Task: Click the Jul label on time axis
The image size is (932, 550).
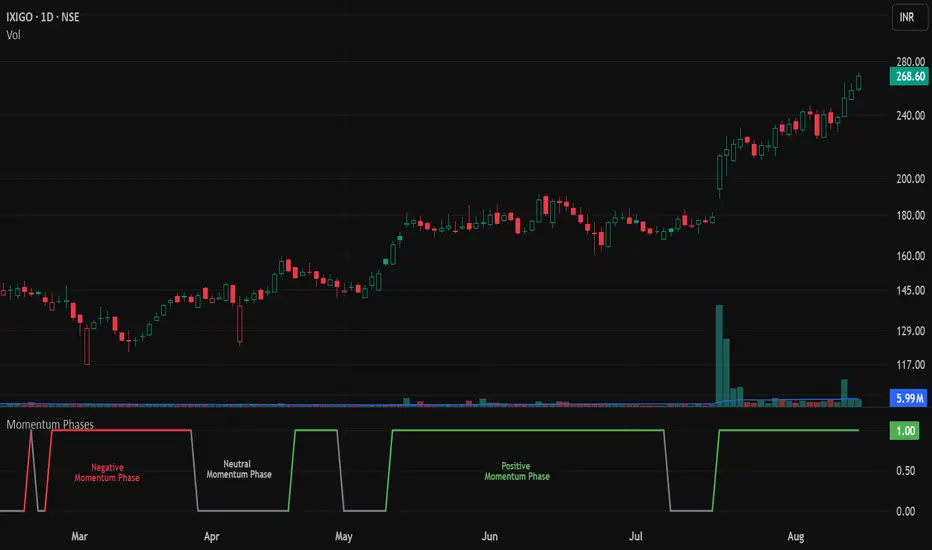Action: click(x=635, y=536)
